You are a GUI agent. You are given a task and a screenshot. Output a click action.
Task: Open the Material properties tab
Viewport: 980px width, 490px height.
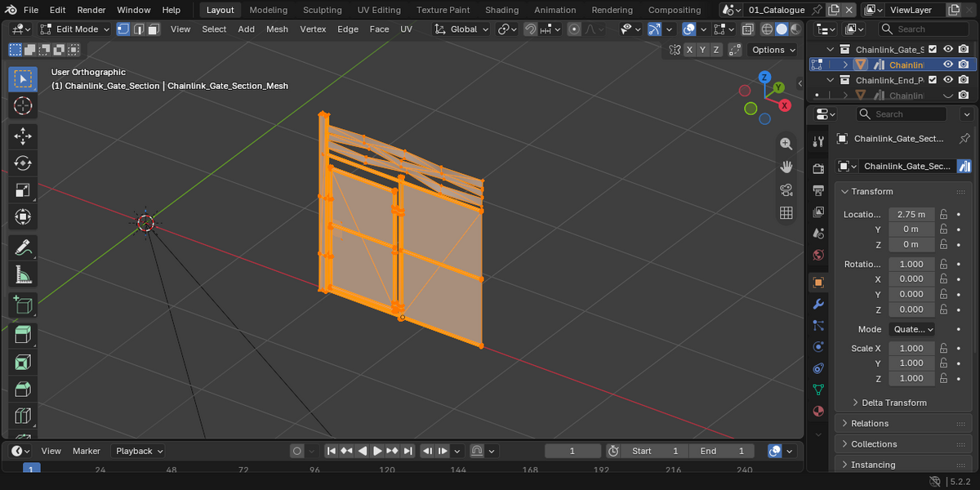click(x=818, y=411)
